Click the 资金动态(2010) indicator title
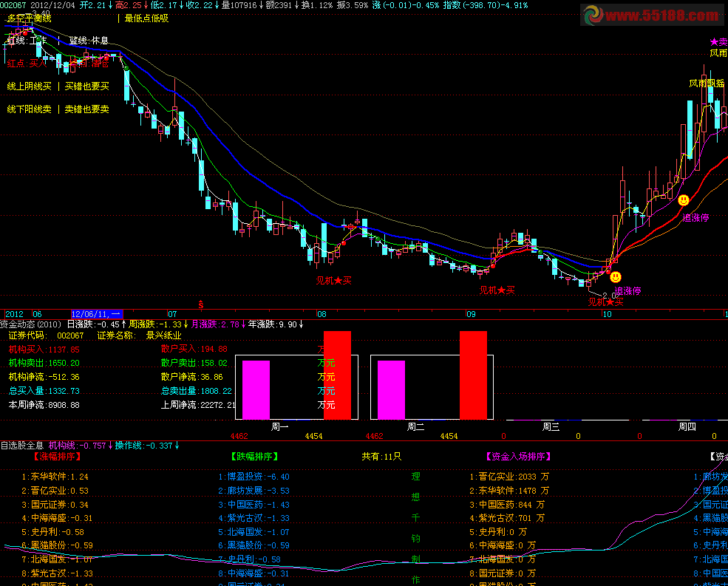Screen dimensions: 728x586 click(32, 324)
